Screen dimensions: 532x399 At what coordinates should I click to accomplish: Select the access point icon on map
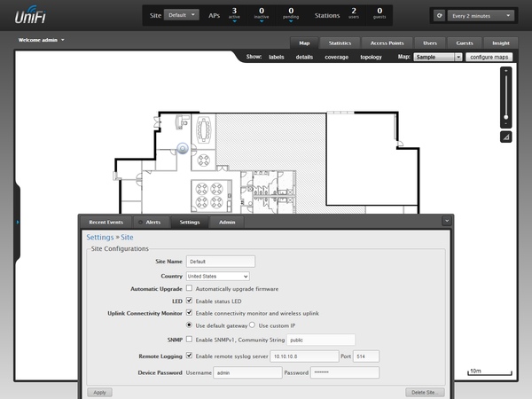[183, 148]
